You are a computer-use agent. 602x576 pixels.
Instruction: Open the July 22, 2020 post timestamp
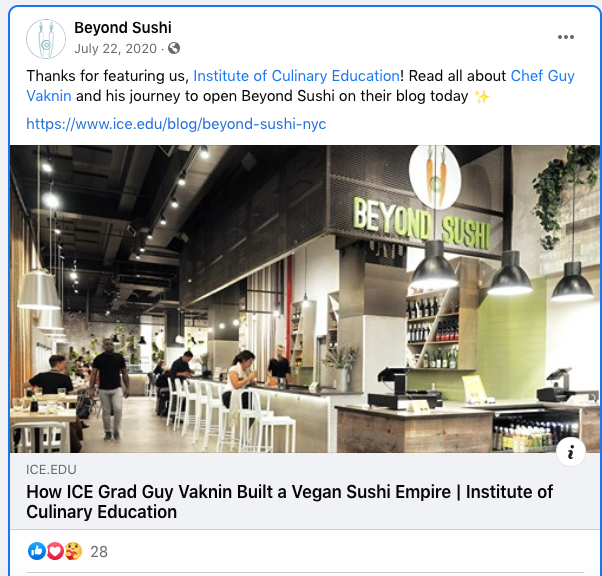116,49
